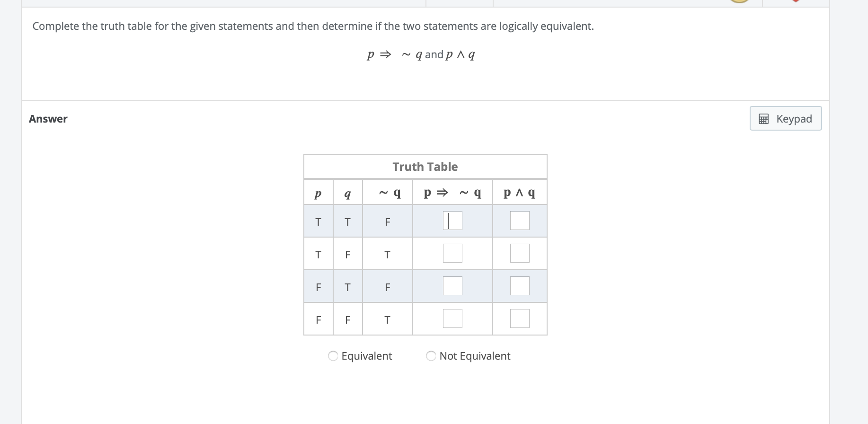Viewport: 868px width, 424px height.
Task: Click the Truth Table title header
Action: 425,166
